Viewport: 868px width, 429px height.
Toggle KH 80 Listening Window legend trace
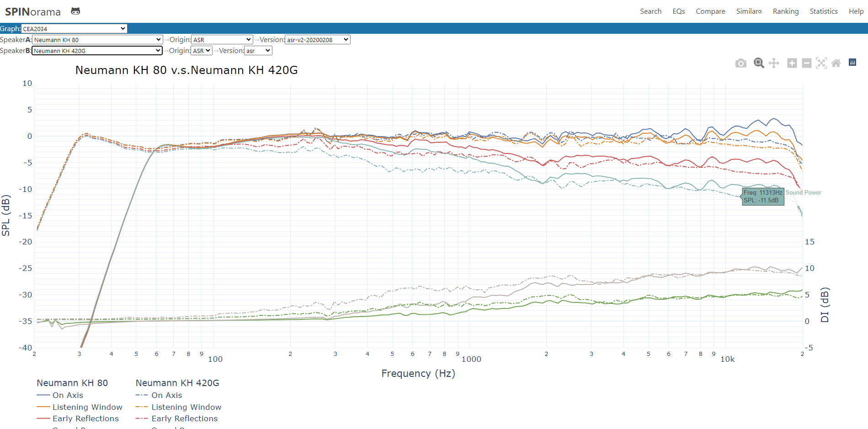(x=80, y=407)
